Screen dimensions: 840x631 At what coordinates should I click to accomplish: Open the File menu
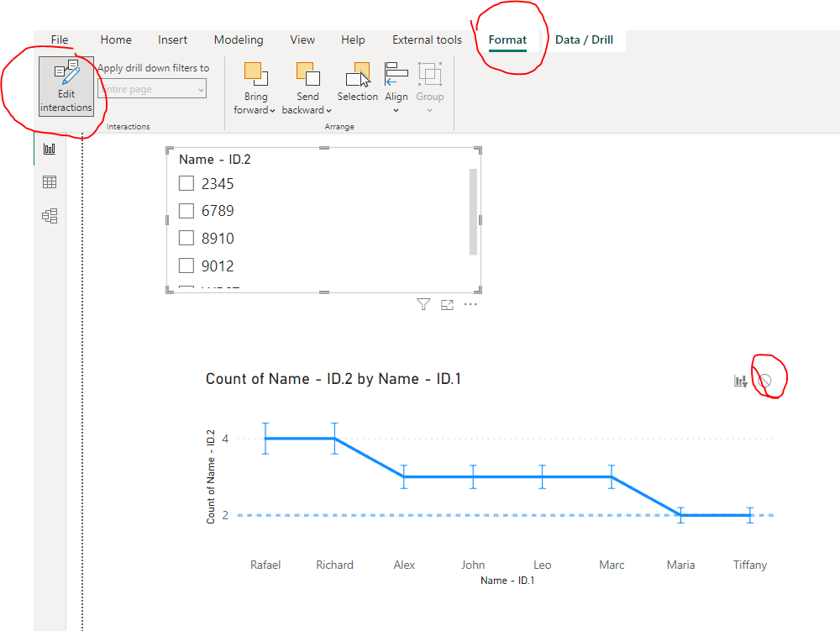pyautogui.click(x=60, y=39)
